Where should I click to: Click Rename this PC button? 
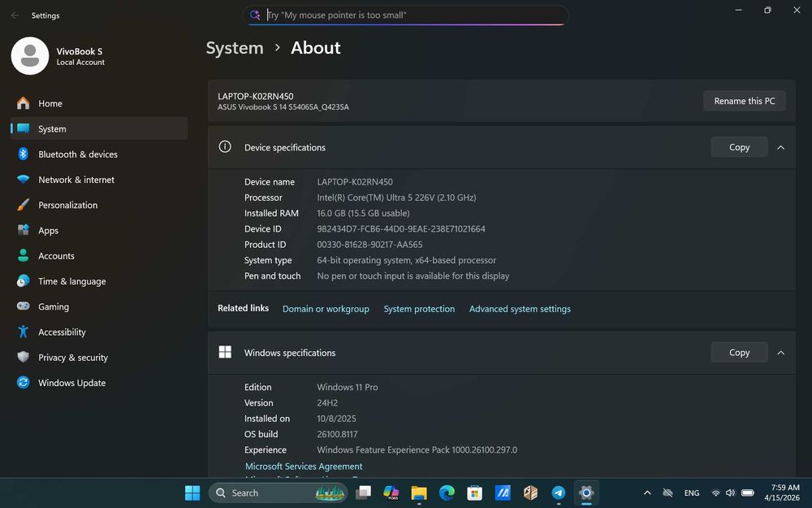click(x=744, y=101)
